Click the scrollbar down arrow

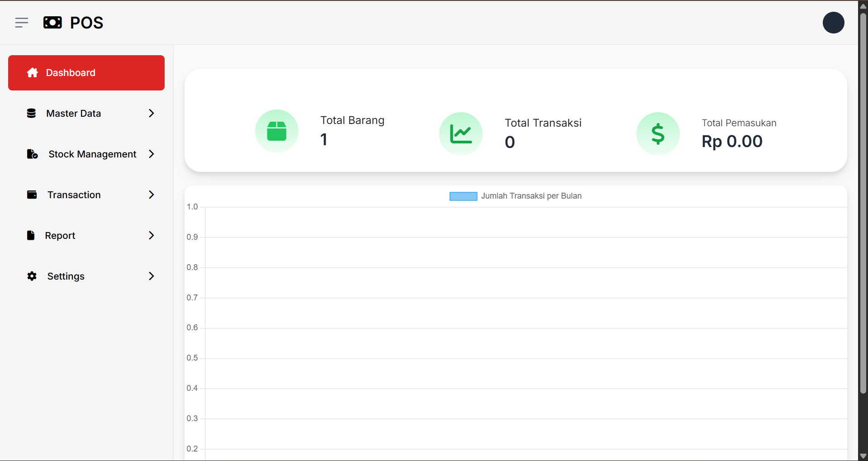tap(863, 456)
